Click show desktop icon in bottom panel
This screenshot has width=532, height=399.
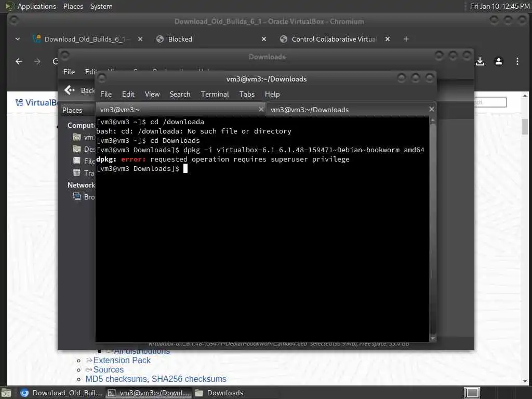6,393
